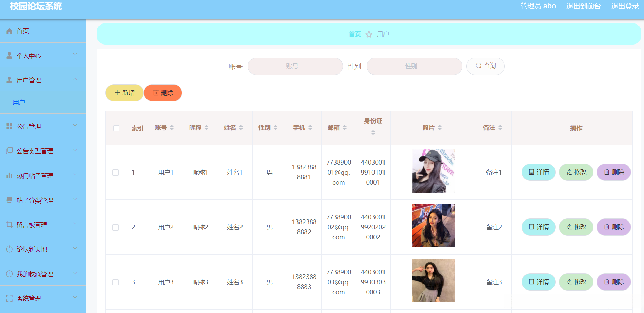Image resolution: width=644 pixels, height=313 pixels.
Task: Click the 新增 add button
Action: [124, 93]
